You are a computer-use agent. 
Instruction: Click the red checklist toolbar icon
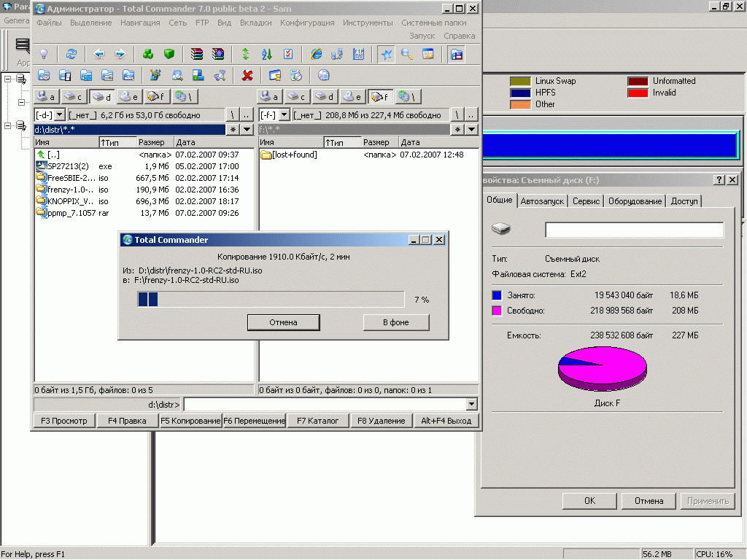(288, 54)
